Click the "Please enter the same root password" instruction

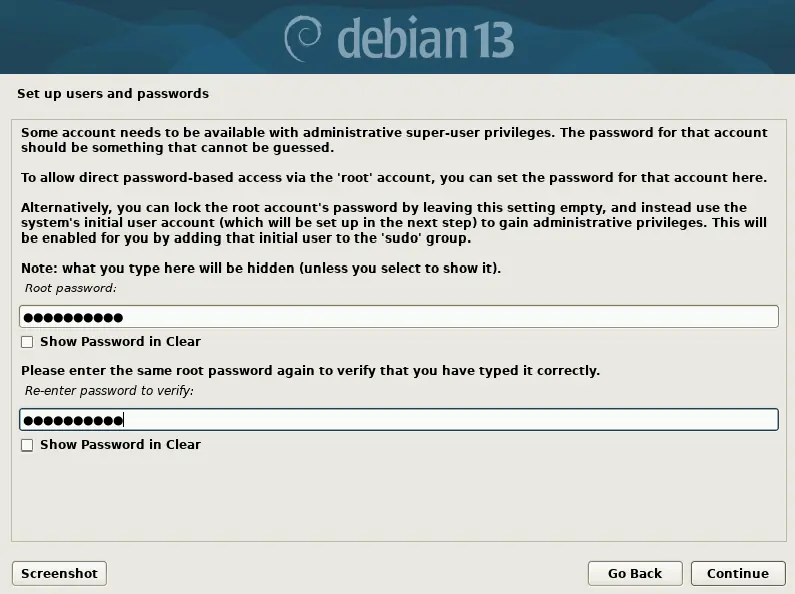pos(310,370)
